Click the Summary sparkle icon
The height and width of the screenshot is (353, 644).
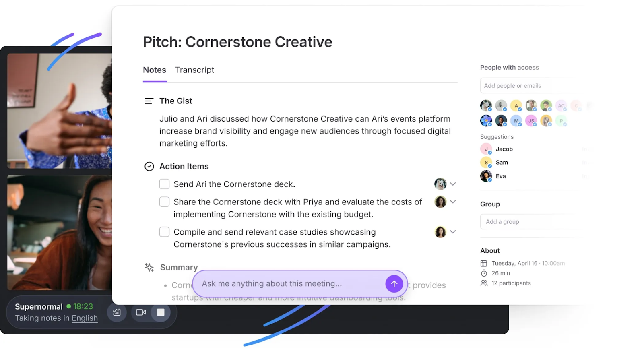[149, 268]
